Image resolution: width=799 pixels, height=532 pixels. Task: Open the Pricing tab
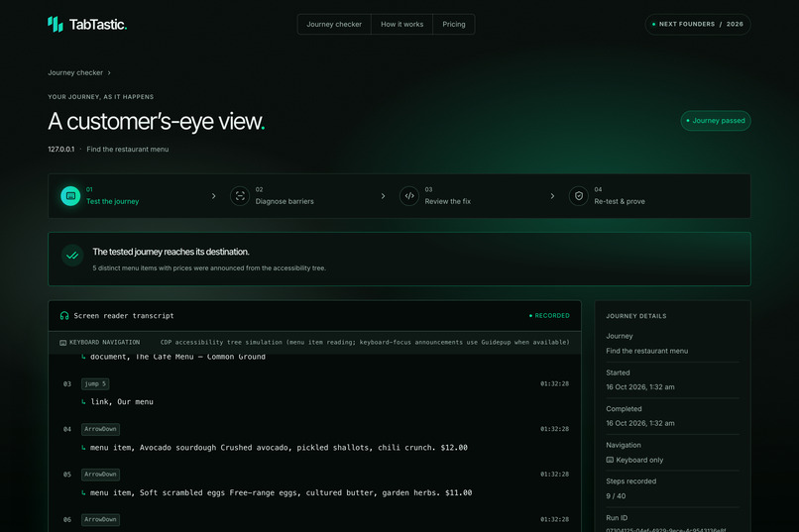coord(453,24)
